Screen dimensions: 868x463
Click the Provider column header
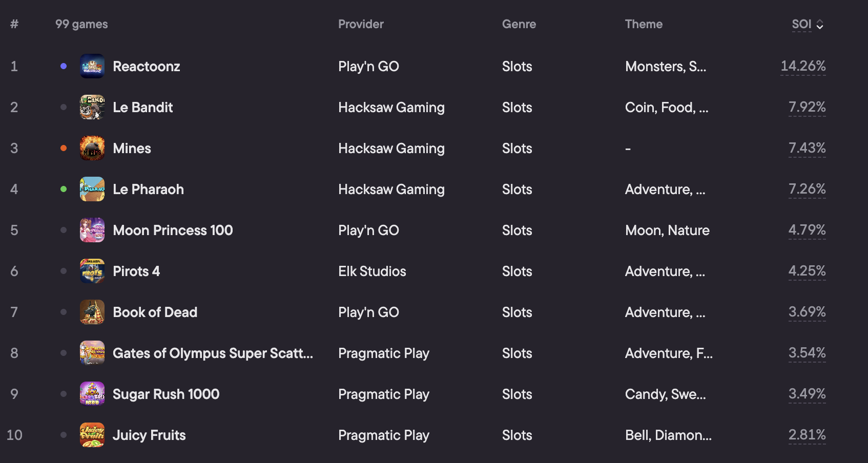click(361, 24)
